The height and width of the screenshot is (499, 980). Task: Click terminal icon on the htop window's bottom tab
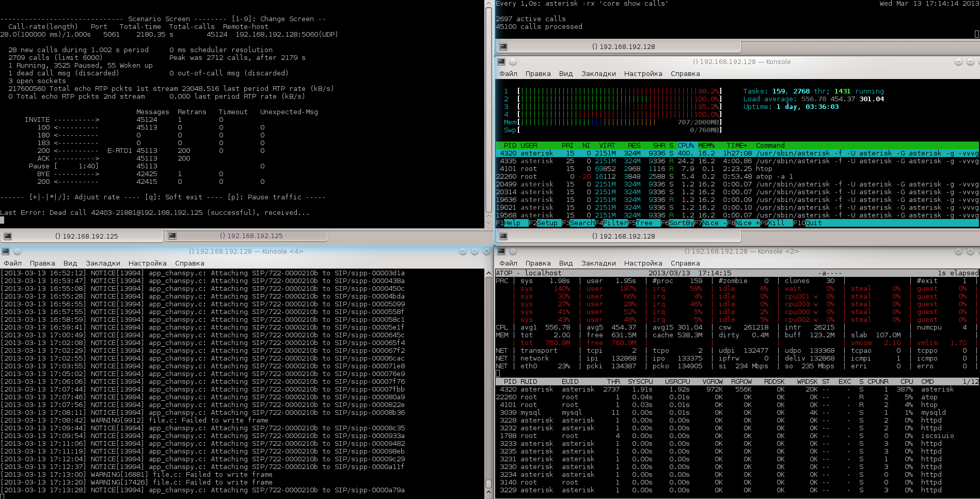[503, 236]
